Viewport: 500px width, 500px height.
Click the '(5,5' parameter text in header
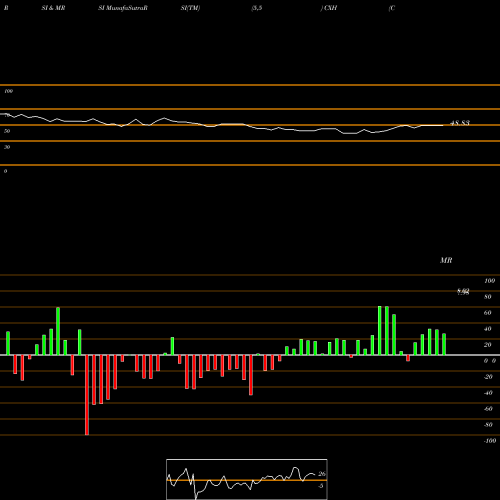(x=257, y=8)
